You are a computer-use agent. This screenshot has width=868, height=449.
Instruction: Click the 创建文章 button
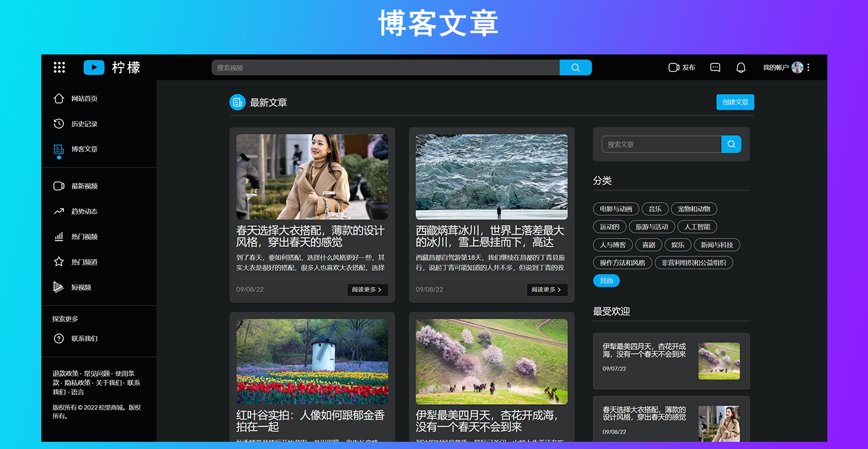(735, 102)
